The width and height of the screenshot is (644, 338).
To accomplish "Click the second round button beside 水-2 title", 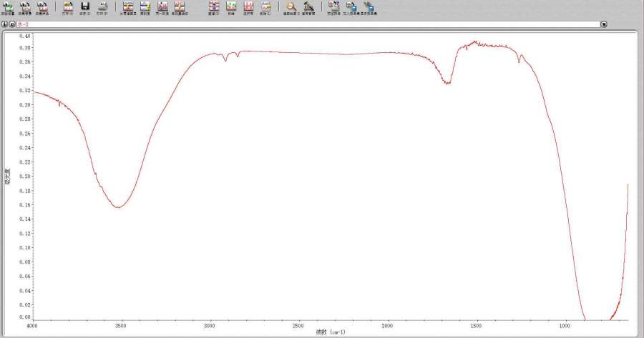I will coord(12,24).
